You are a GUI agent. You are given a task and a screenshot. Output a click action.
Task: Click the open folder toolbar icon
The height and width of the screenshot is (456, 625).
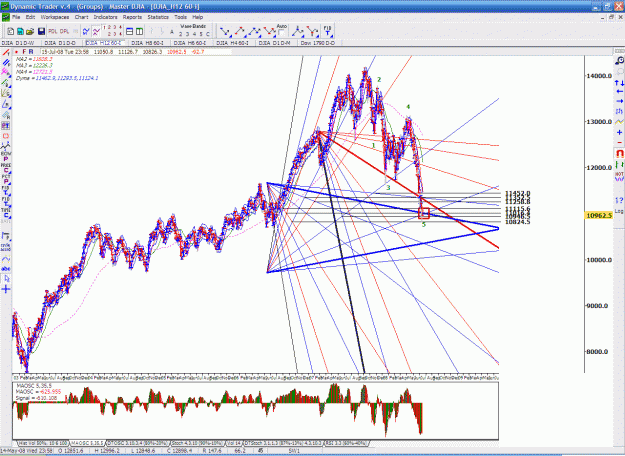pos(29,31)
